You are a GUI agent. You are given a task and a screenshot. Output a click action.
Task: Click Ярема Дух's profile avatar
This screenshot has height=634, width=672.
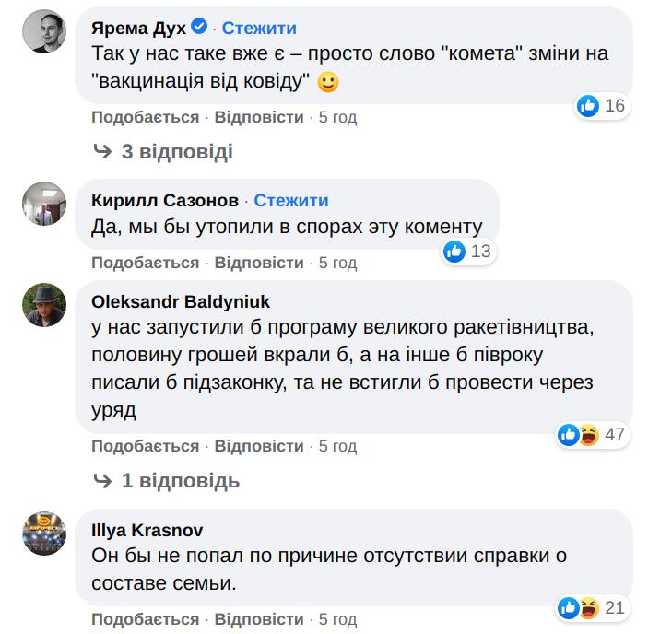point(44,34)
